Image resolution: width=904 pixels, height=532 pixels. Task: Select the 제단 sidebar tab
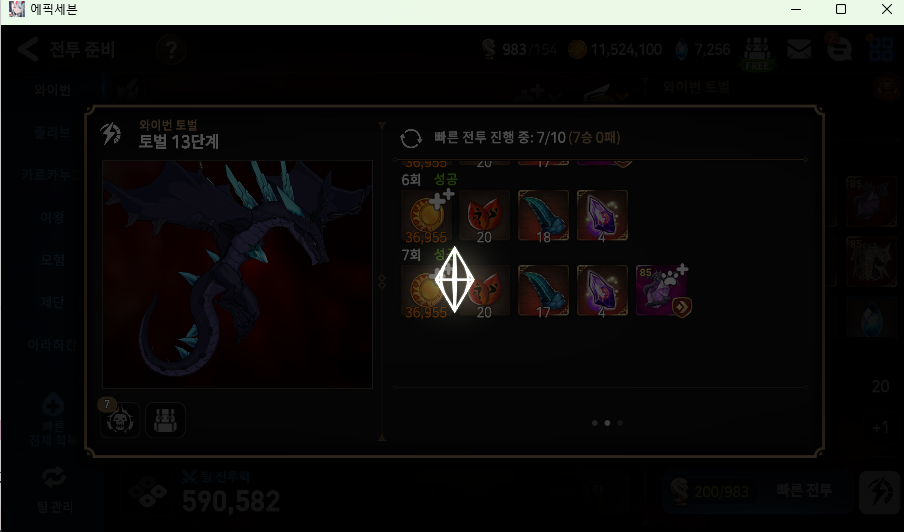click(x=52, y=302)
